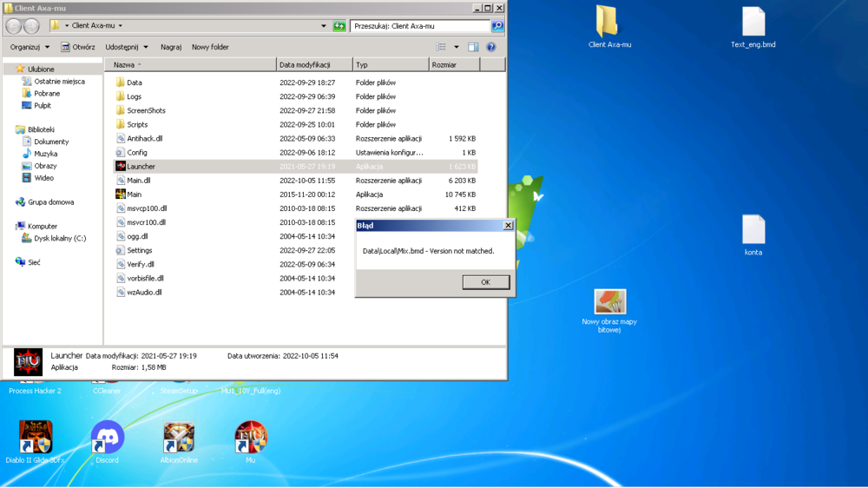
Task: Select the Main application file icon
Action: [x=120, y=195]
